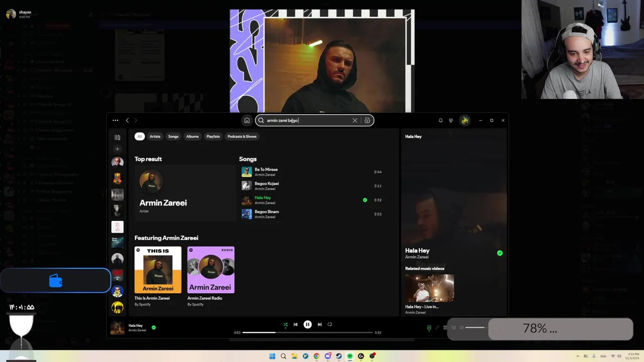Filter results by Playlists
The width and height of the screenshot is (644, 362).
pos(213,136)
